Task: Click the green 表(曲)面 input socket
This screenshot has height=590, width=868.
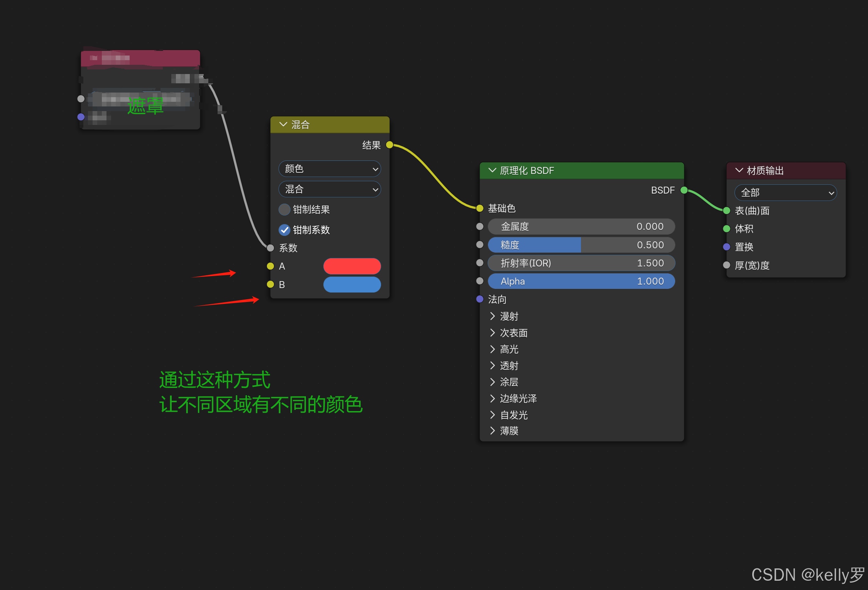Action: tap(727, 211)
